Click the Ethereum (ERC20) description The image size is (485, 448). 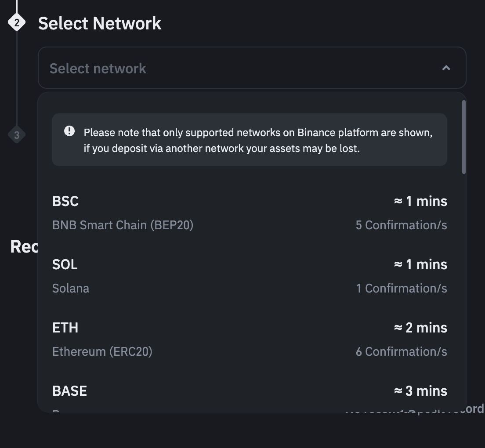click(102, 352)
